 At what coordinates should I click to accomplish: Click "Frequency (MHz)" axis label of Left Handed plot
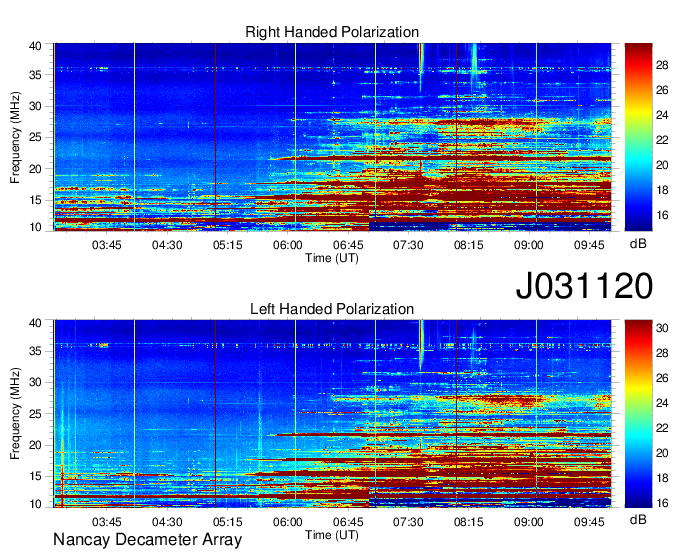click(x=15, y=414)
